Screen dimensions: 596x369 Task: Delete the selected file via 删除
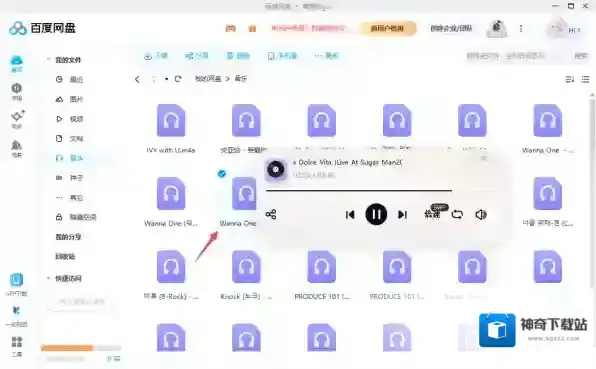click(238, 56)
